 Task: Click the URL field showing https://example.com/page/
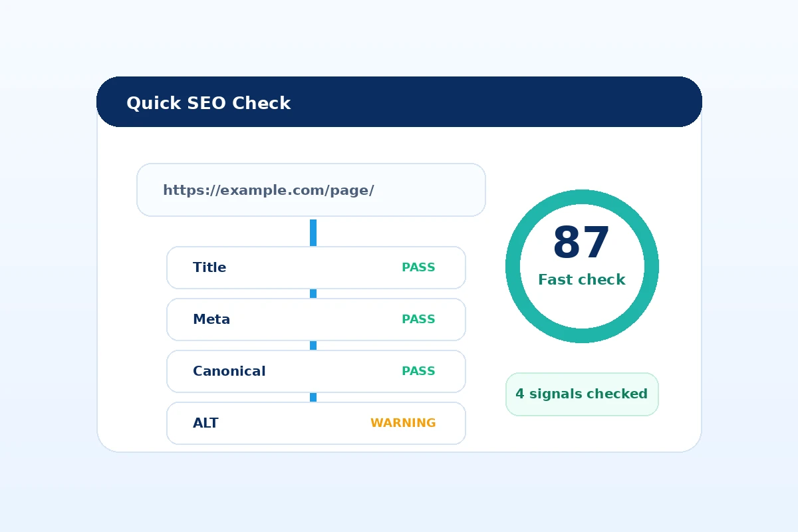(311, 190)
